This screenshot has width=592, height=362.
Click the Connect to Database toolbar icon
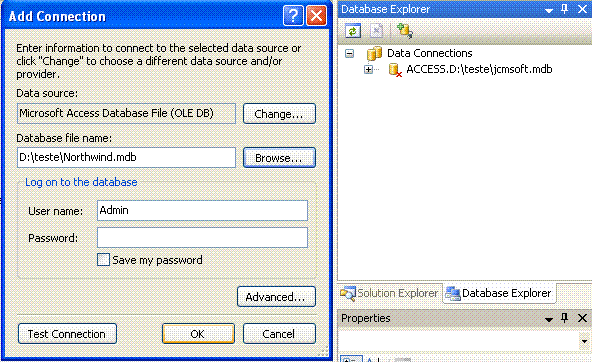tap(404, 31)
